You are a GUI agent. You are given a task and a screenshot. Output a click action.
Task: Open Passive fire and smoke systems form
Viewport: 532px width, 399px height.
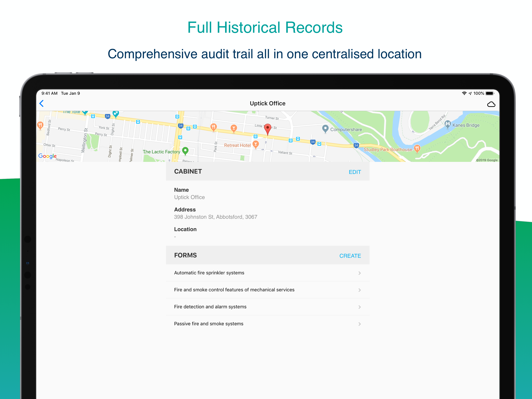tap(267, 324)
